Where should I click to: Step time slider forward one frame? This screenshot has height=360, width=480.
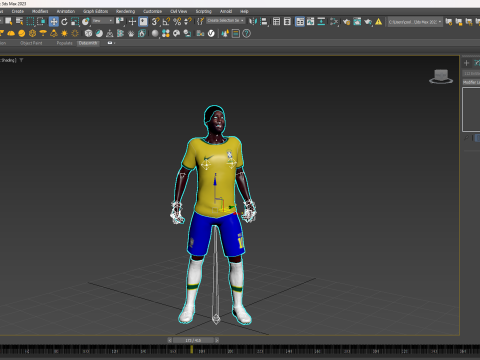[217, 340]
